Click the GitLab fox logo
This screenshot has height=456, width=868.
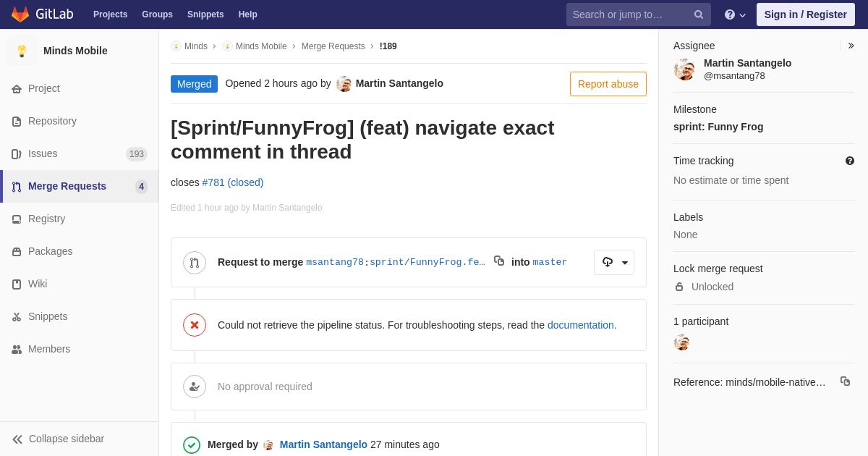coord(20,14)
